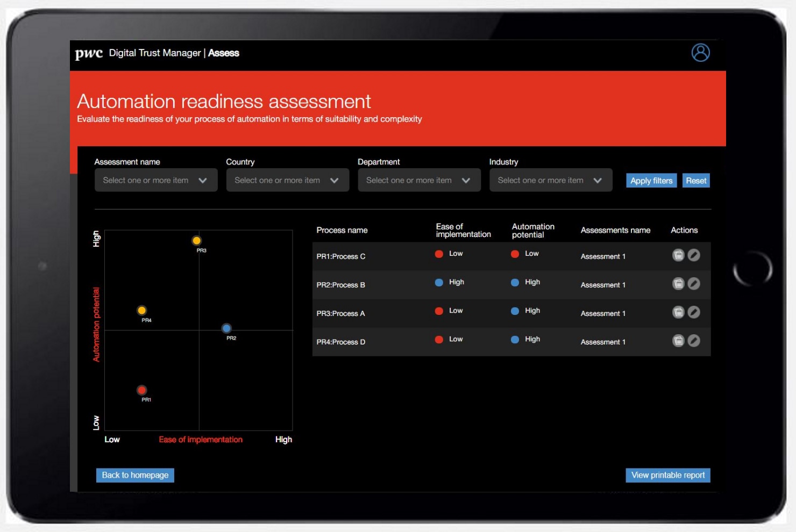796x532 pixels.
Task: Open the Country filter dropdown
Action: pos(288,180)
